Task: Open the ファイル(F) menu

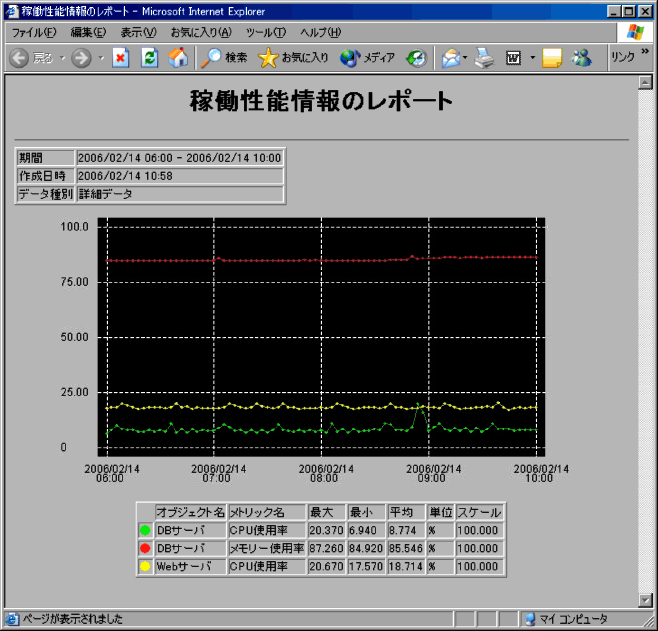Action: tap(35, 33)
